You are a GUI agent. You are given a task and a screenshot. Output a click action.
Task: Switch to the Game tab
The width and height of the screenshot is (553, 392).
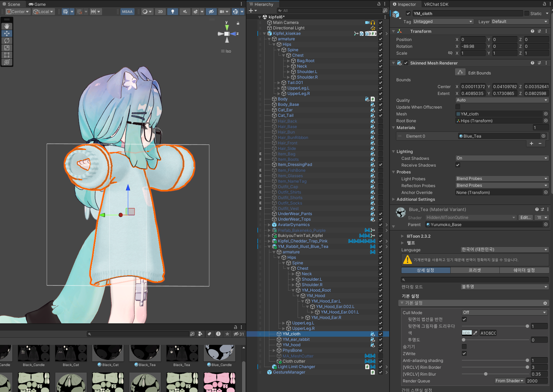pos(37,4)
